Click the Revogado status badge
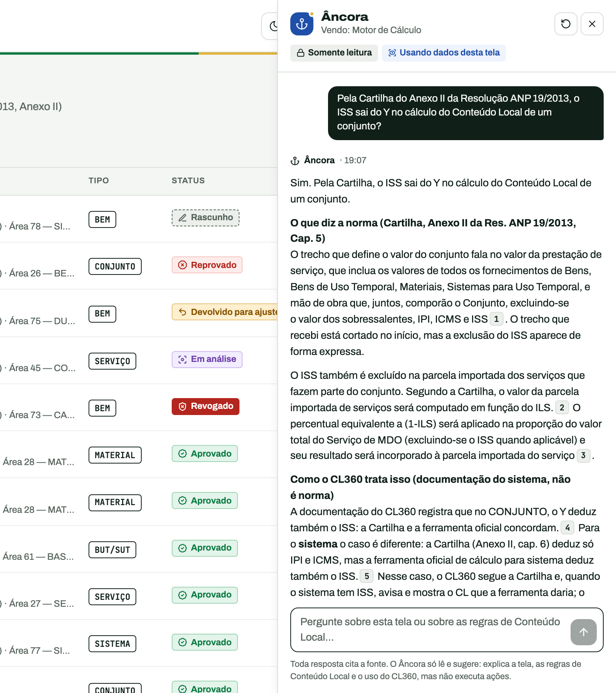The height and width of the screenshot is (693, 616). pyautogui.click(x=205, y=407)
